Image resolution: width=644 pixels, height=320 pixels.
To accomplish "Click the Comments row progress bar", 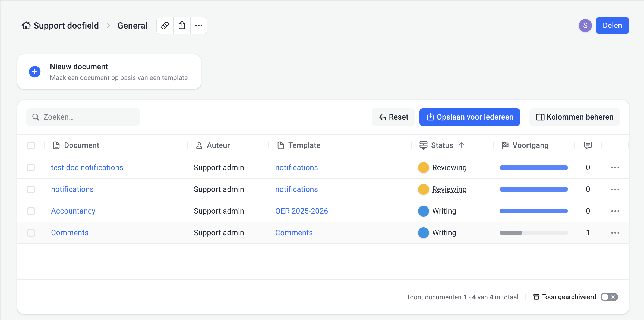I will [x=533, y=233].
